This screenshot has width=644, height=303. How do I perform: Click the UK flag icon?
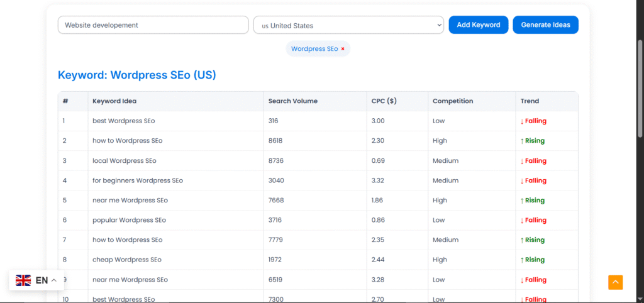[23, 280]
